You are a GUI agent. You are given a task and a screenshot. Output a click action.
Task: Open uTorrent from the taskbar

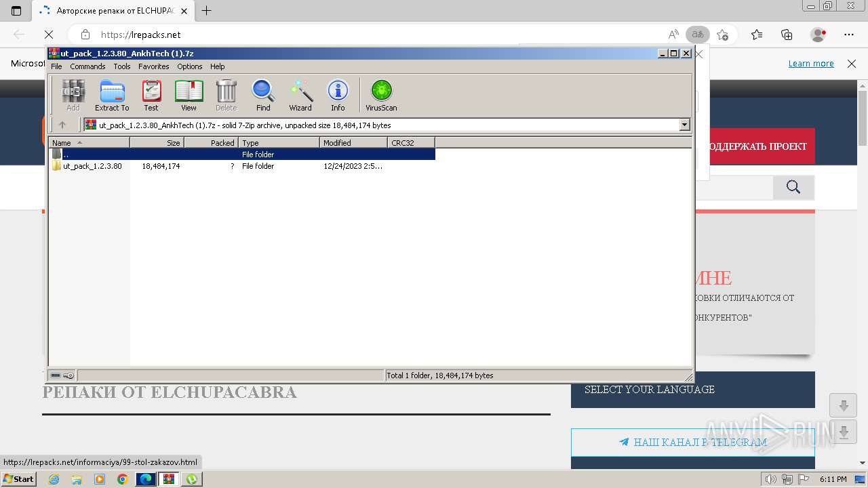[x=192, y=479]
